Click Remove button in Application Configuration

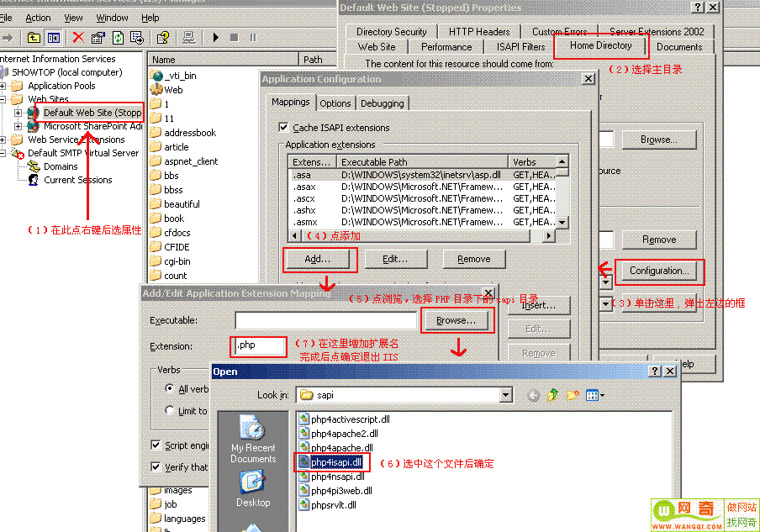pos(474,259)
